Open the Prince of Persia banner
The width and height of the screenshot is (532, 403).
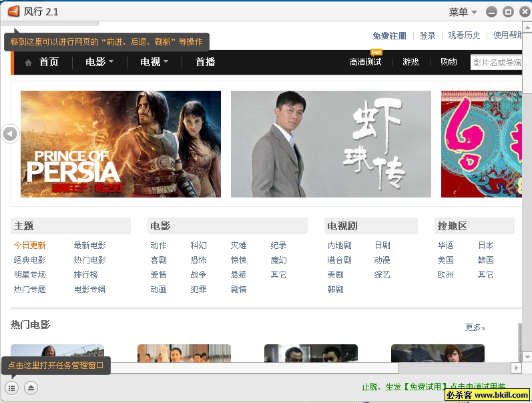pos(121,144)
